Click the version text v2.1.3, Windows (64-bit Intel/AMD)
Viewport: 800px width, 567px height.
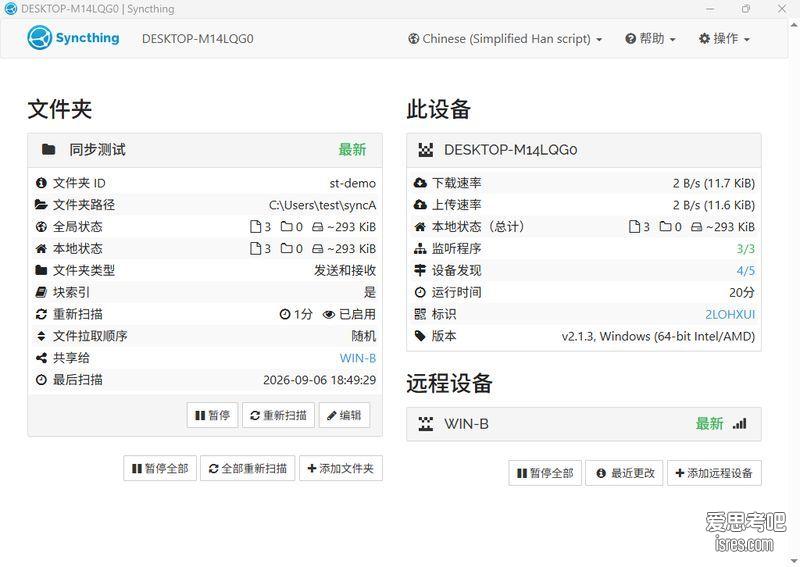tap(658, 337)
